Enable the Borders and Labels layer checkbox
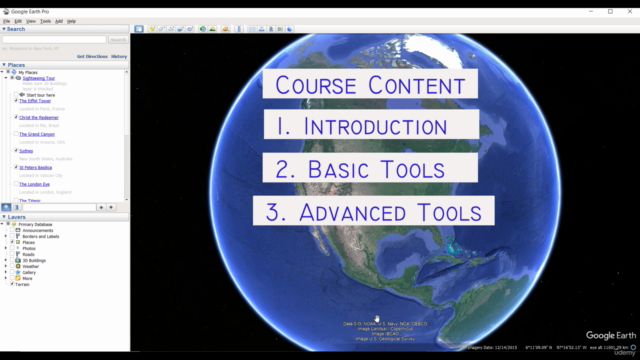640x360 pixels. click(x=12, y=236)
